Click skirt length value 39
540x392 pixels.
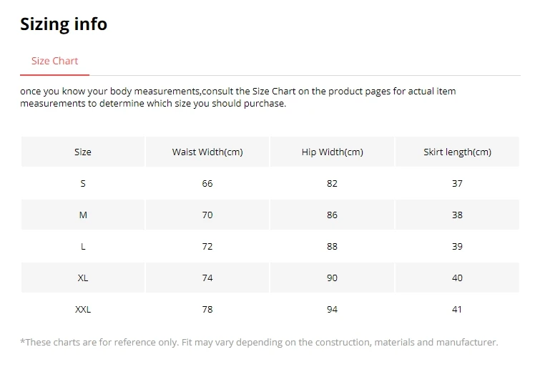[457, 247]
